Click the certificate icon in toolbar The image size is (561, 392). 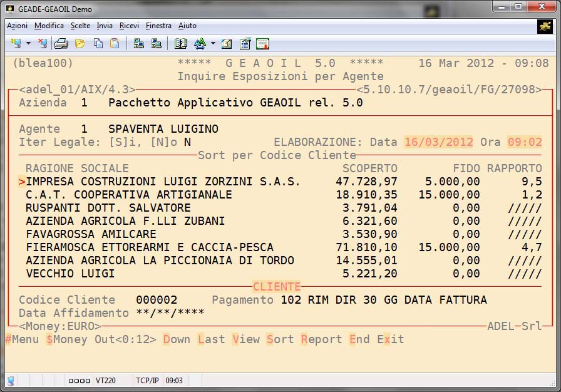(x=262, y=43)
